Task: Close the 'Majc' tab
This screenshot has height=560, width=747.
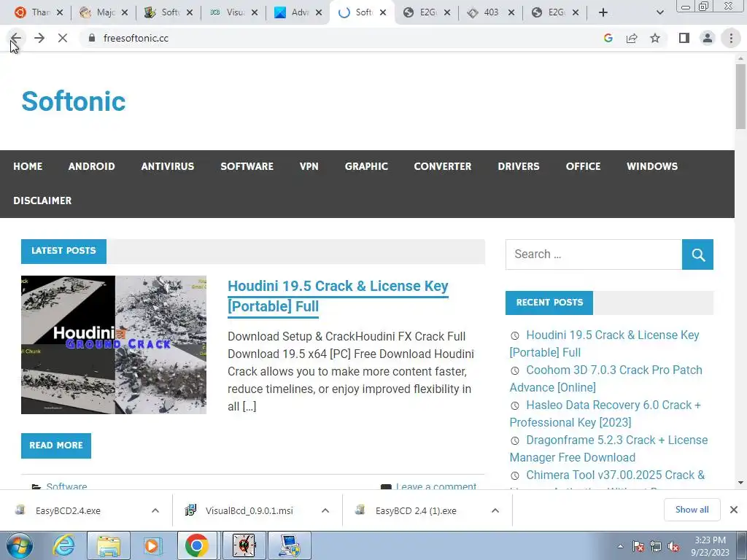Action: pos(124,13)
